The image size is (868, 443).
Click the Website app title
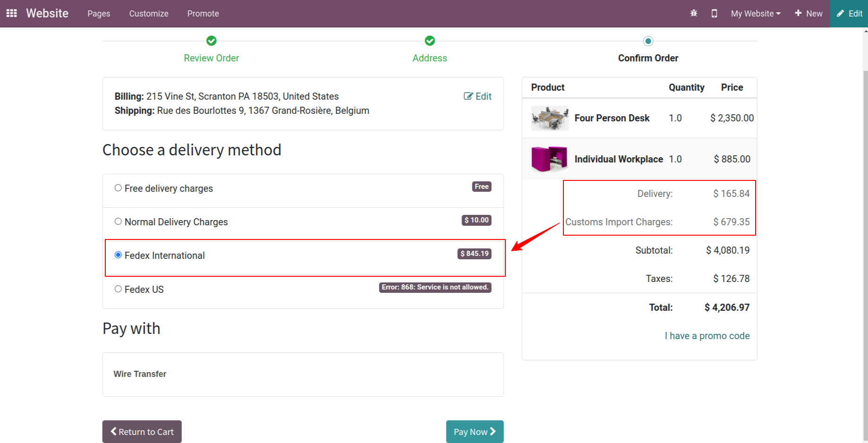tap(47, 13)
